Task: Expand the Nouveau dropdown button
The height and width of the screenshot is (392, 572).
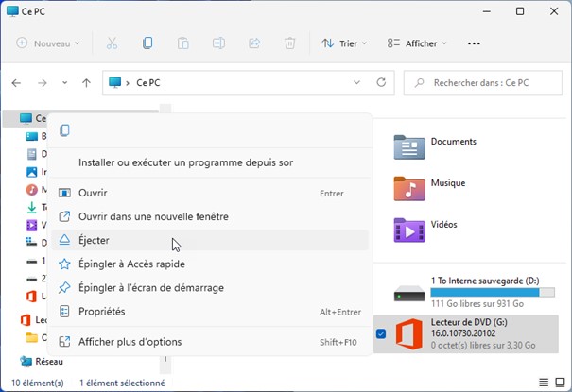Action: 48,43
